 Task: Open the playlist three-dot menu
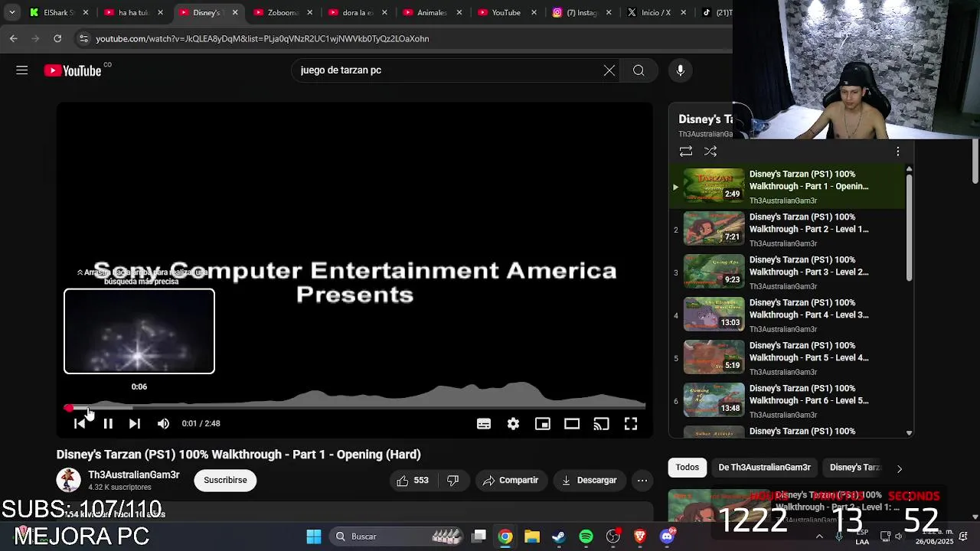point(898,152)
